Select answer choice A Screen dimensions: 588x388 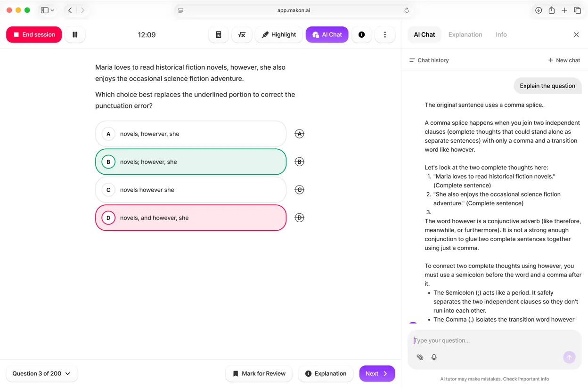[191, 134]
